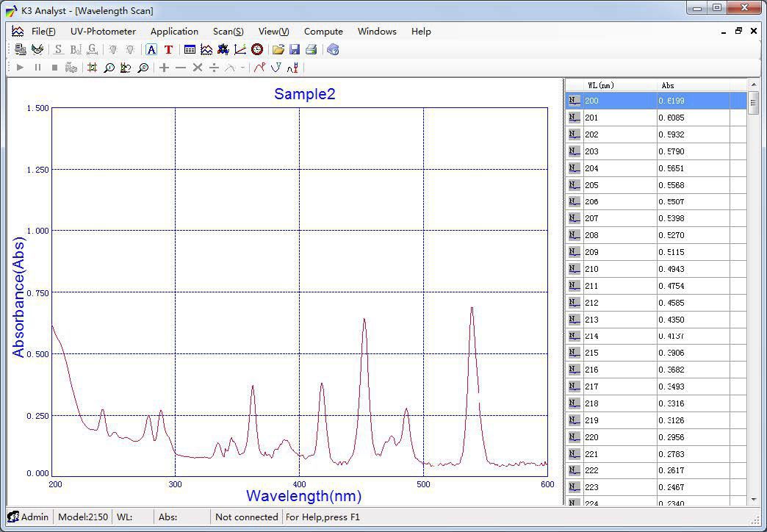Open the dropdown beside the line tool

243,68
